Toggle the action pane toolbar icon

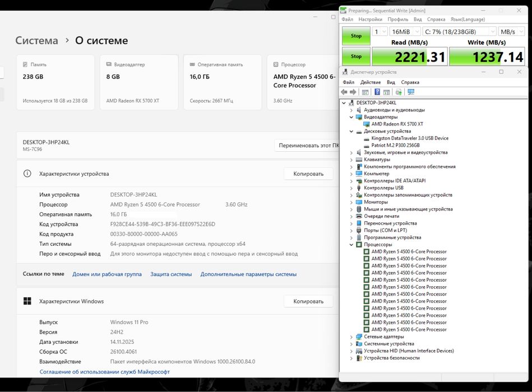pyautogui.click(x=386, y=92)
